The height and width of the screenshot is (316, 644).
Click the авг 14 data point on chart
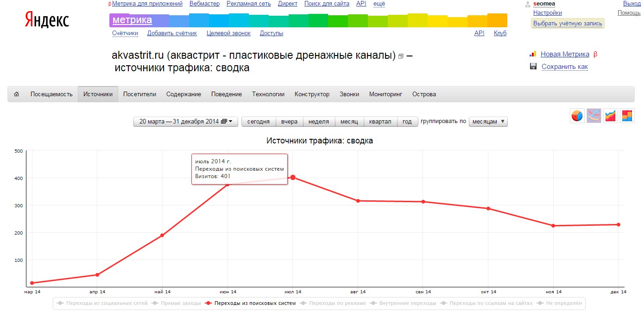(358, 201)
